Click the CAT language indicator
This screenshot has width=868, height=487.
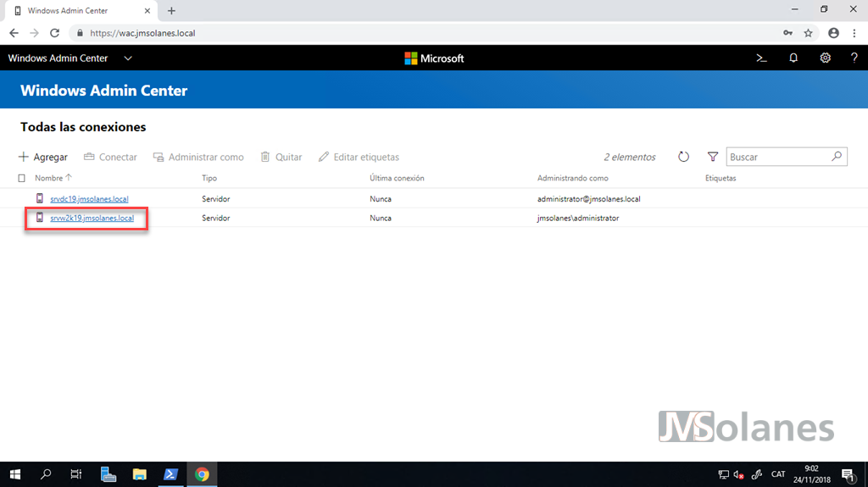tap(778, 474)
